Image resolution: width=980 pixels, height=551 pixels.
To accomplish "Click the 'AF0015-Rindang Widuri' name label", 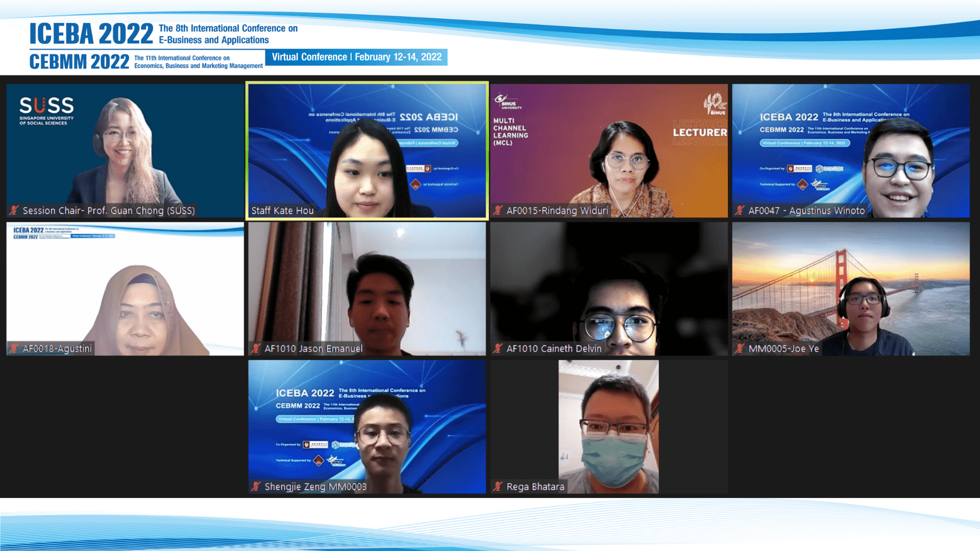I will coord(557,211).
